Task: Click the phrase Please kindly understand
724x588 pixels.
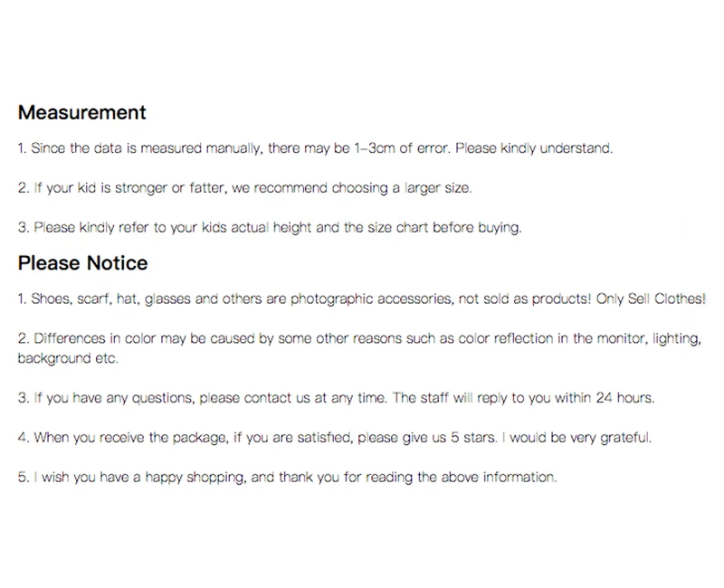Action: tap(534, 148)
